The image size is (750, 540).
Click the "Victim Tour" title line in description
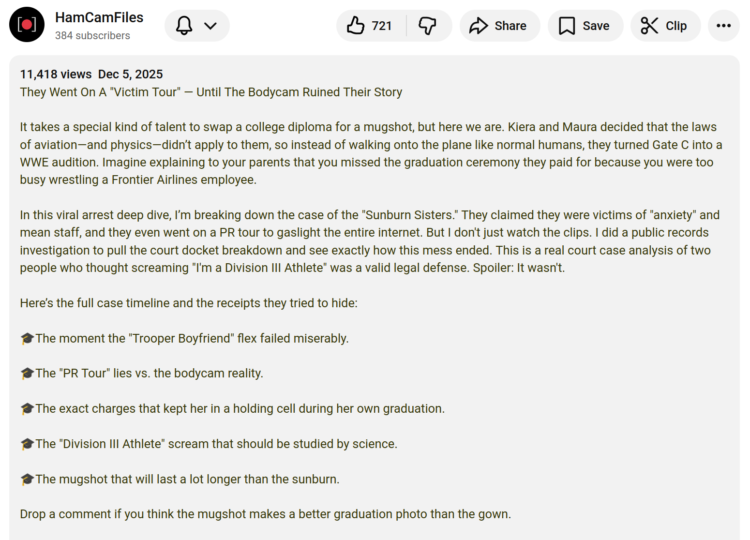coord(211,92)
